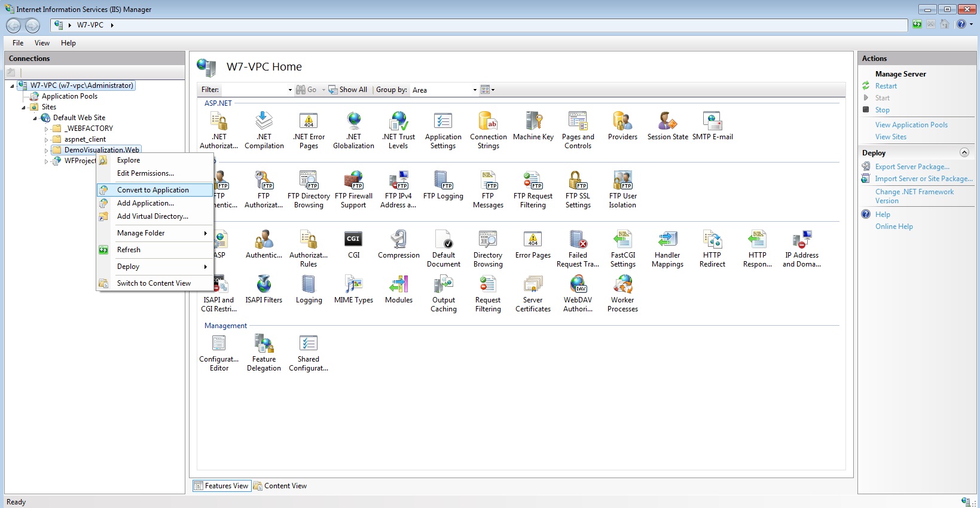This screenshot has width=980, height=508.
Task: Open Session State feature
Action: coord(667,126)
